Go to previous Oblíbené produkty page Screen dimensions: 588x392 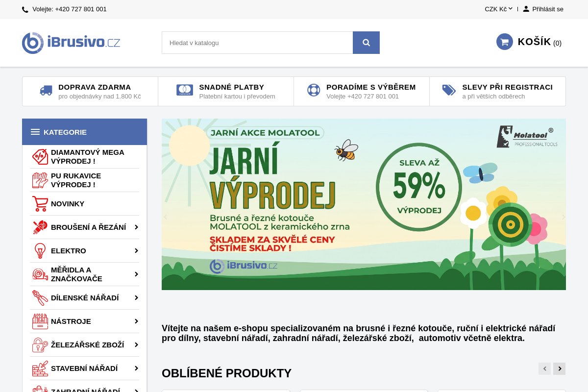(x=544, y=368)
